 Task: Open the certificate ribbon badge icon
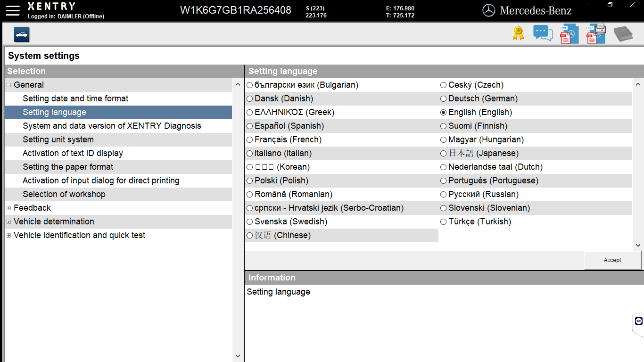[518, 34]
